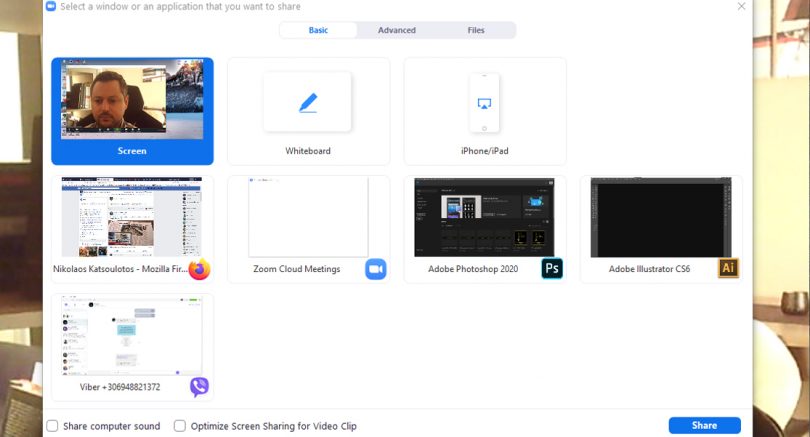810x437 pixels.
Task: Switch to the Basic tab
Action: [x=318, y=30]
